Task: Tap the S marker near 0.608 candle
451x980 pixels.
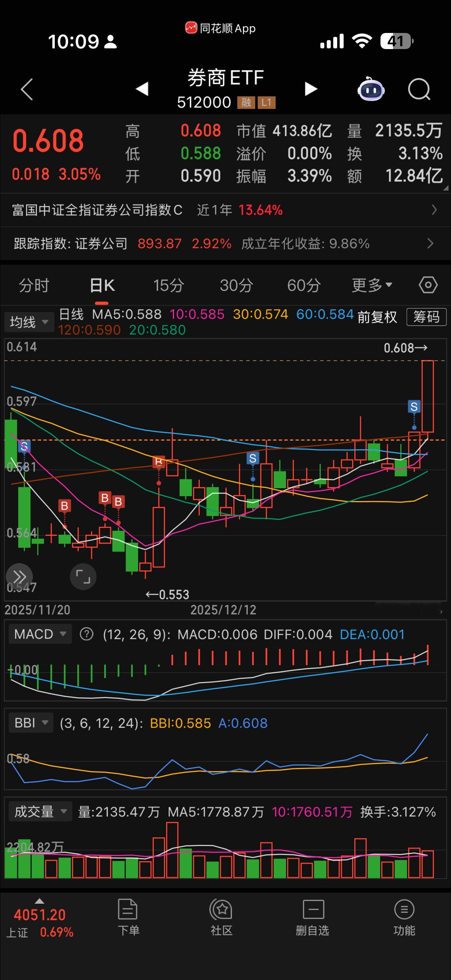Action: coord(414,407)
